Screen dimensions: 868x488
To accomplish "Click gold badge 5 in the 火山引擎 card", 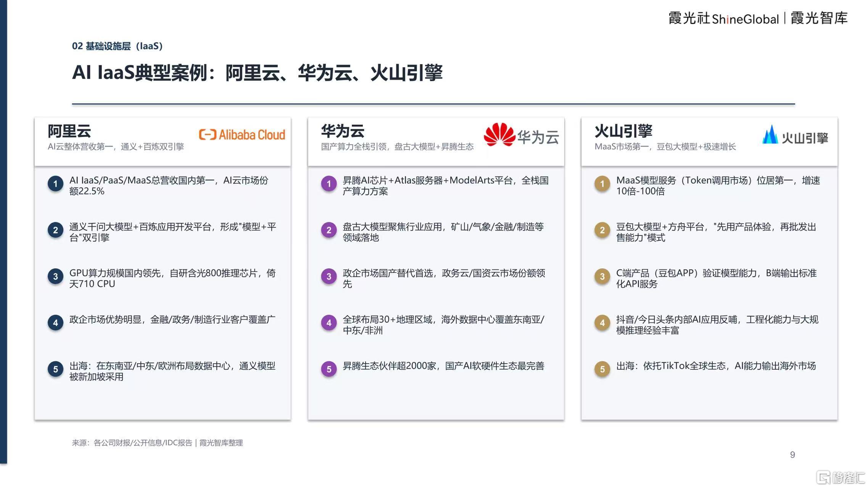I will pos(602,369).
